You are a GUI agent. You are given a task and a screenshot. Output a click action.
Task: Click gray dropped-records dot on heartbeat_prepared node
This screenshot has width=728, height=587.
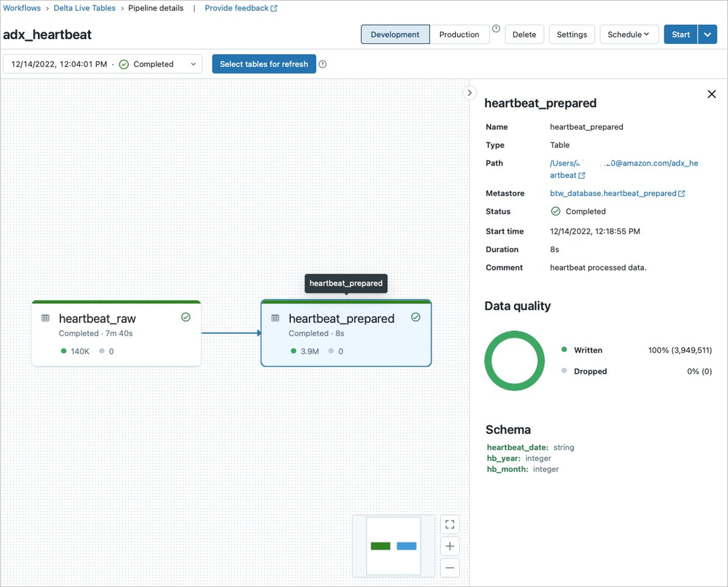click(331, 351)
